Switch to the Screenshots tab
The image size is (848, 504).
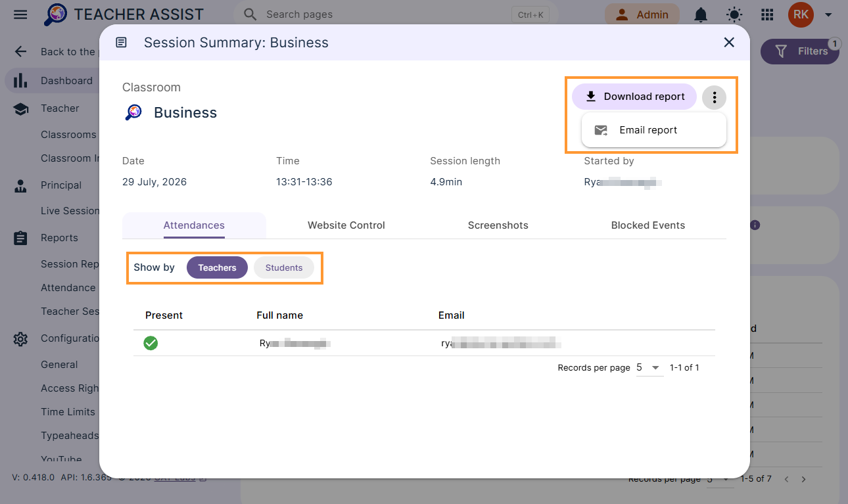coord(498,225)
